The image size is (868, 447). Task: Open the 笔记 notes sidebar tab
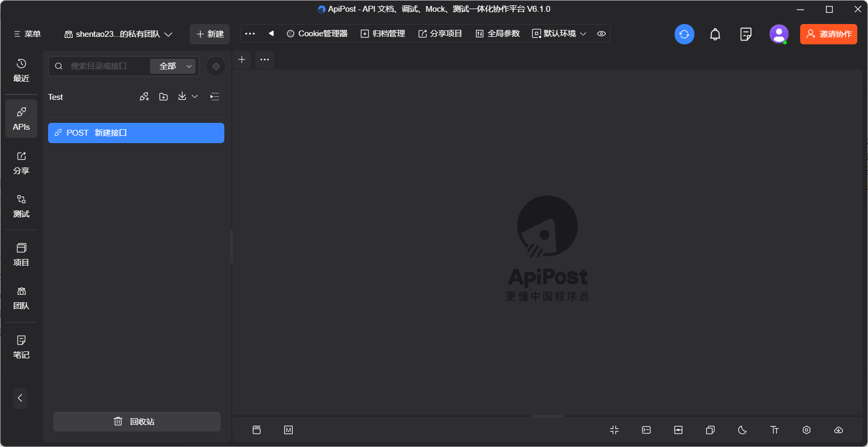pyautogui.click(x=21, y=347)
